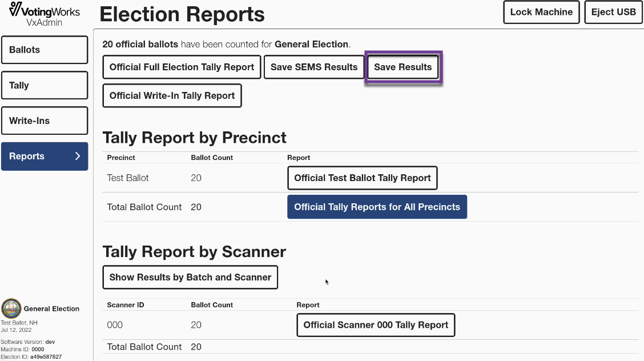Screen dimensions: 644x361
Task: Click Save SEMS Results
Action: 314,67
